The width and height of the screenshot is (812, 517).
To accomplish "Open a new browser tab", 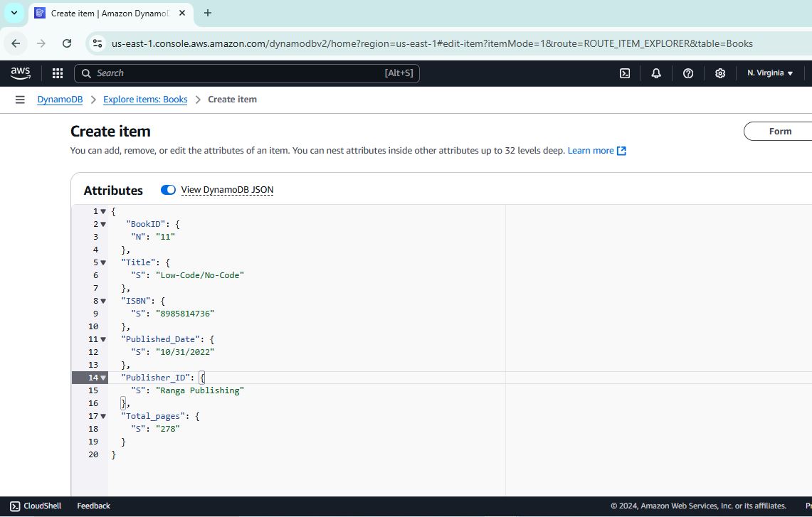I will pos(208,13).
